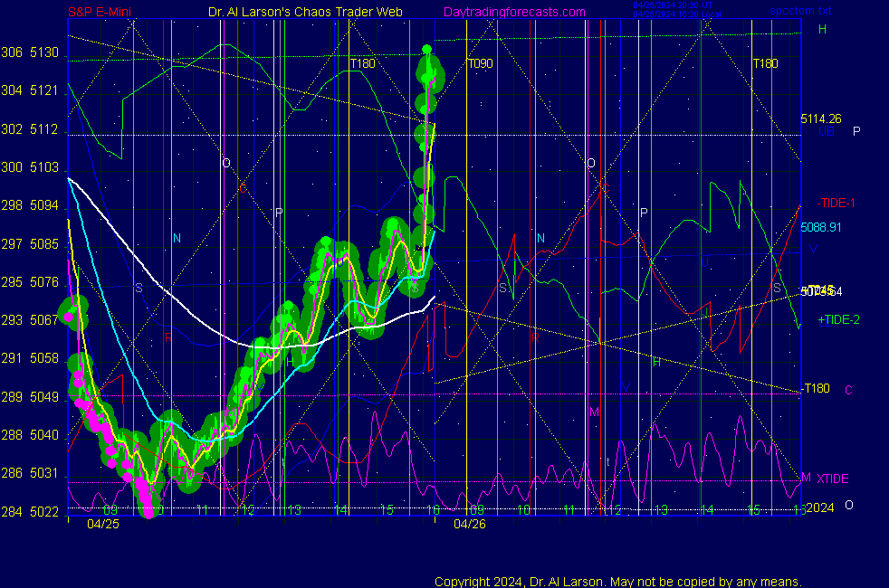Screen dimensions: 889x588
Task: Click the cyan N marker in the 04/25 session
Action: click(x=177, y=239)
